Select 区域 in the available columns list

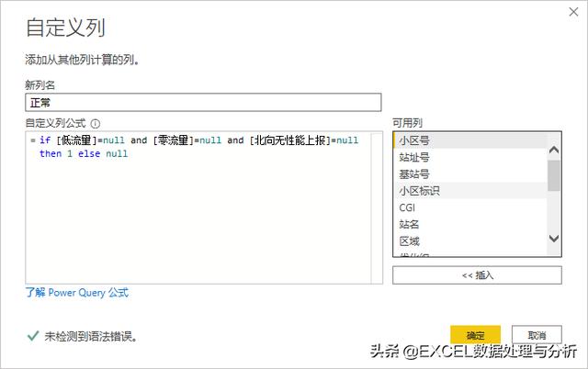tap(470, 240)
